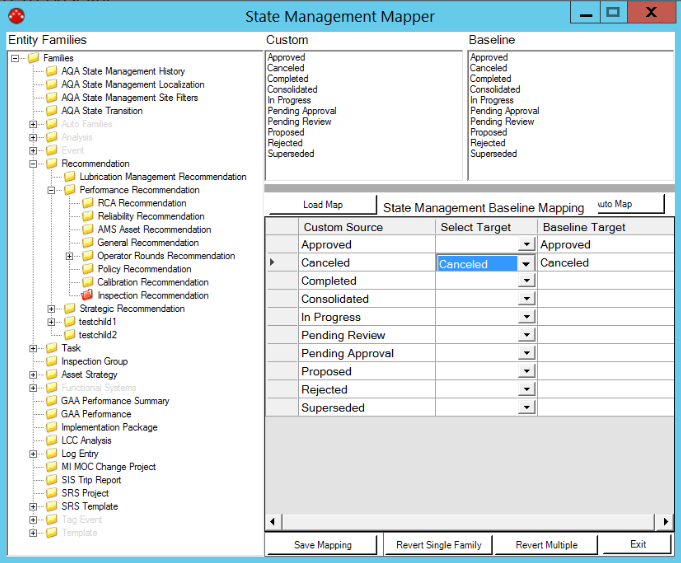Select Pending Approval in Custom list
This screenshot has width=681, height=563.
tap(302, 111)
